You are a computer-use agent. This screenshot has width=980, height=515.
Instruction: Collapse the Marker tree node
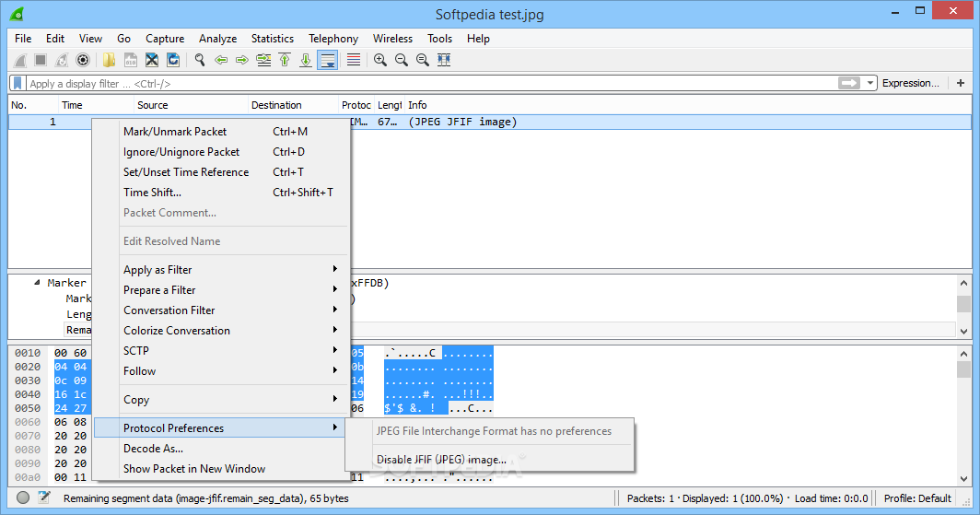37,283
